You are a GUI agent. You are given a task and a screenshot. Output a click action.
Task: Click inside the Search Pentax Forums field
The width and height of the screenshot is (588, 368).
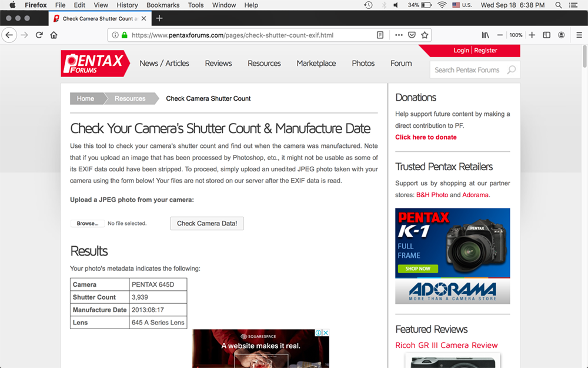[467, 70]
